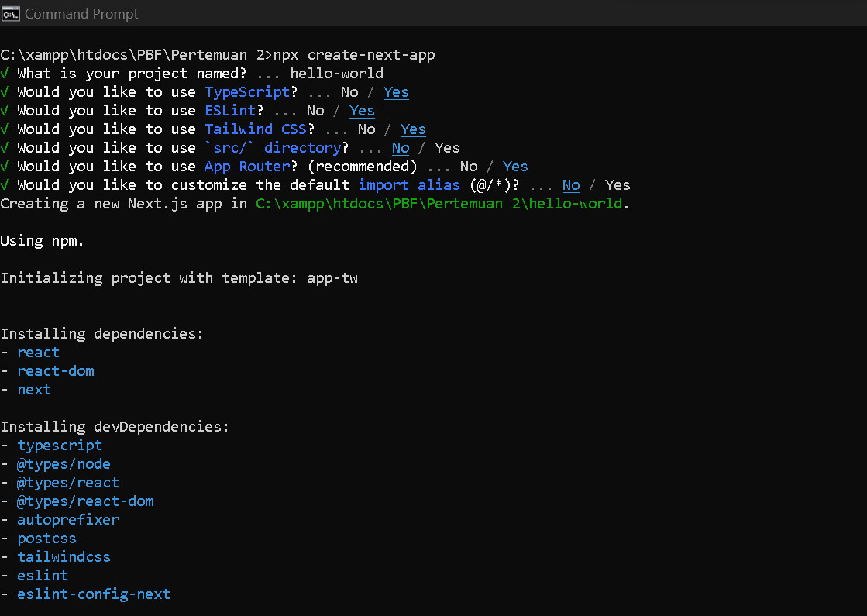Click the 'eslint-config-next' devDependency entry
This screenshot has height=616, width=867.
pyautogui.click(x=94, y=594)
